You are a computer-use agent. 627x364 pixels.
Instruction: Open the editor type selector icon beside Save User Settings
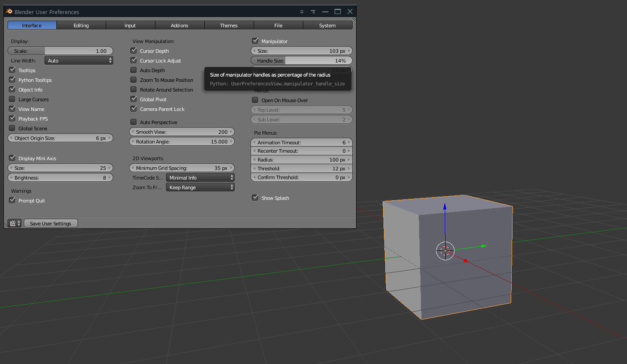click(15, 224)
